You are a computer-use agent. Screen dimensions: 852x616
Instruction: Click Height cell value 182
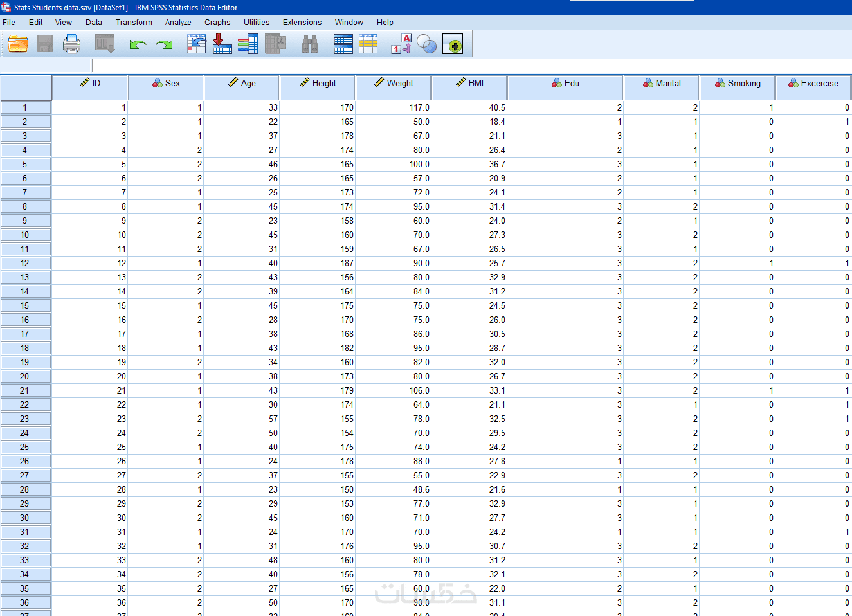pyautogui.click(x=318, y=348)
